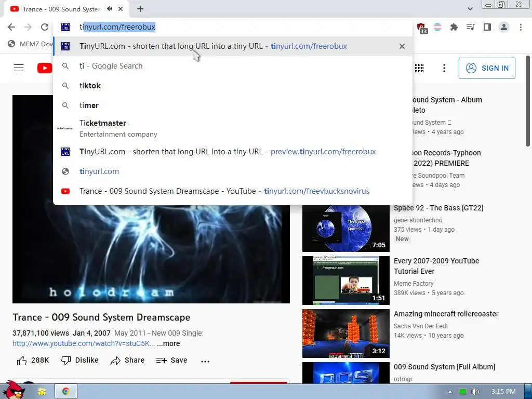Screen dimensions: 532x399
Task: Open the media control toolbar icon
Action: [x=470, y=27]
